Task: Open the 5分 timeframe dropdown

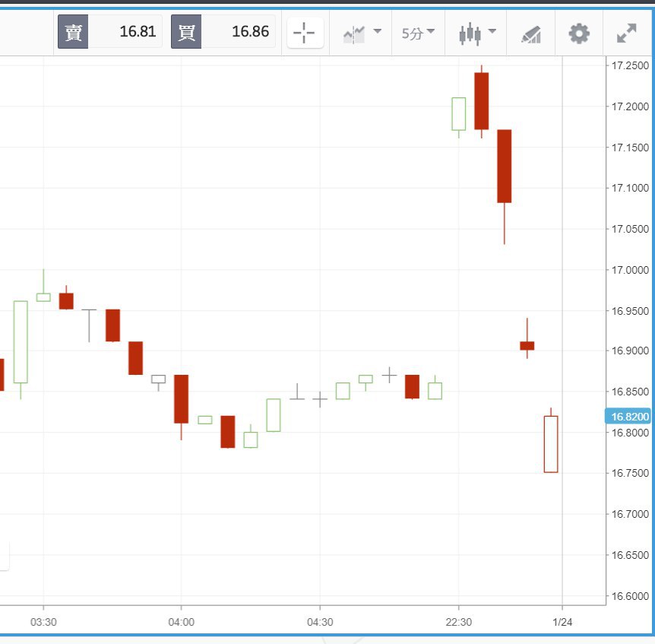Action: coord(418,33)
